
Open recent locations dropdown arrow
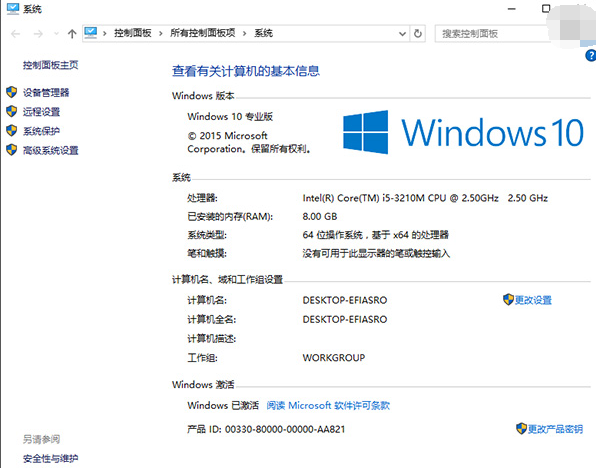57,34
